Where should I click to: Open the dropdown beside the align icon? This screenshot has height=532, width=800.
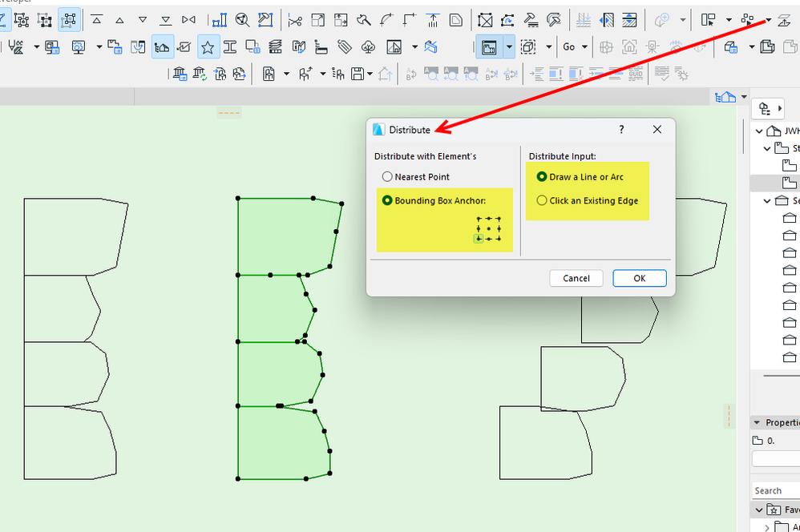729,20
